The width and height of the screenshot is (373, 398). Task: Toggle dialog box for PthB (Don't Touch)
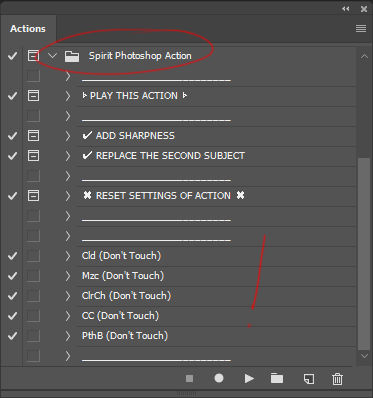(33, 336)
